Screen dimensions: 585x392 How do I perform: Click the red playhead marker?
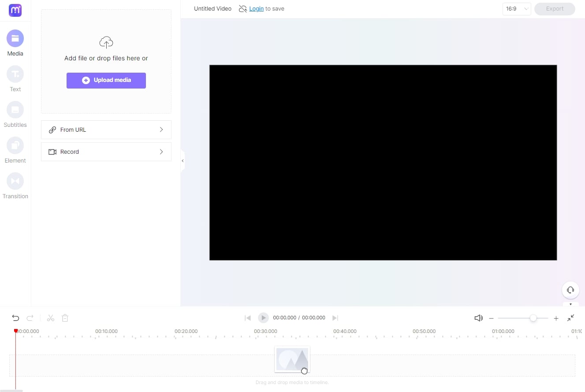coord(16,331)
